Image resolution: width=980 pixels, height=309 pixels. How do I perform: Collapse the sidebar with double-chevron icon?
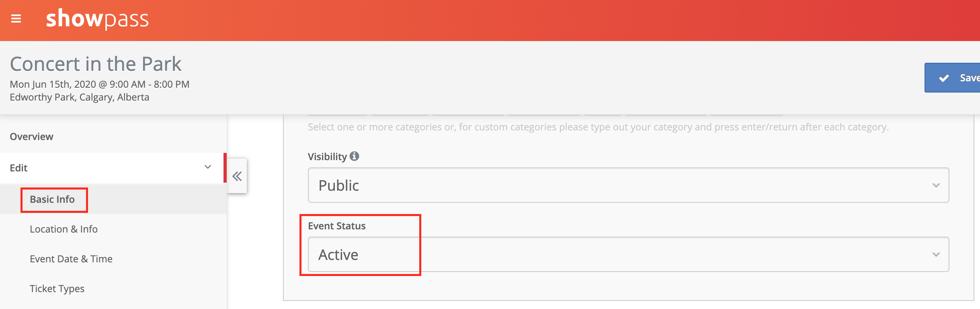tap(237, 176)
